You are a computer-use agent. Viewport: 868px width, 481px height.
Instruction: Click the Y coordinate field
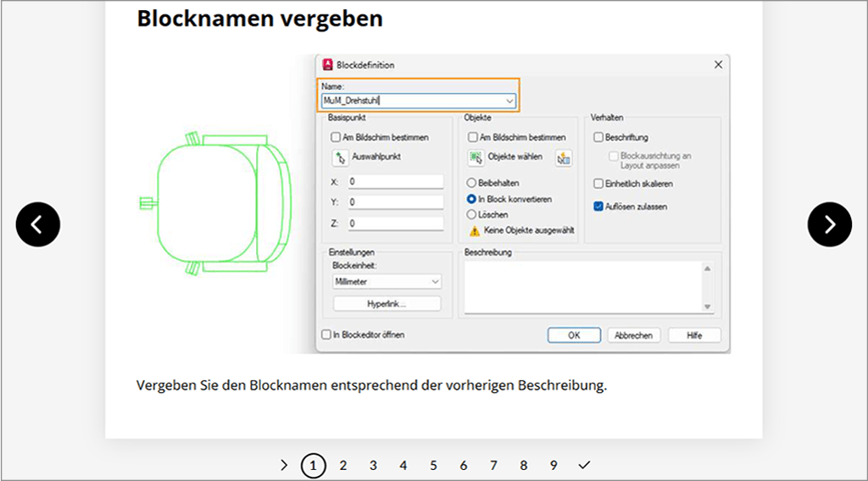click(395, 202)
